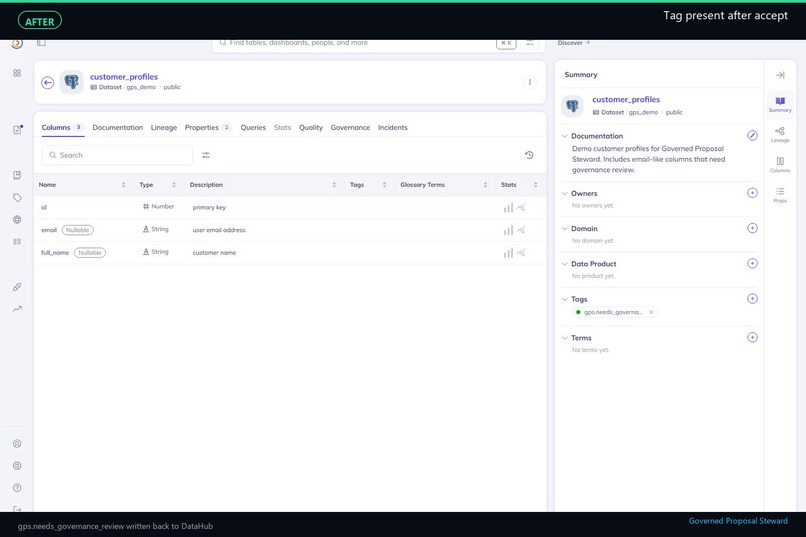
Task: Open the Tags icon in left navigation
Action: click(x=17, y=197)
